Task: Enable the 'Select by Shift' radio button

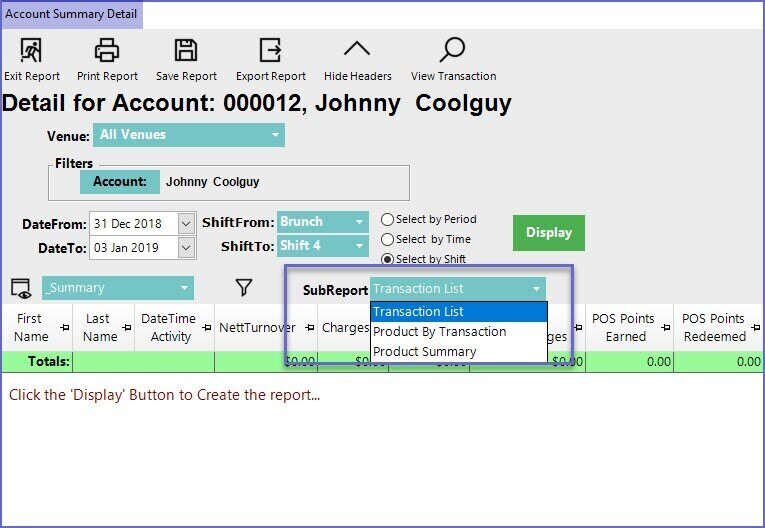Action: pos(387,259)
